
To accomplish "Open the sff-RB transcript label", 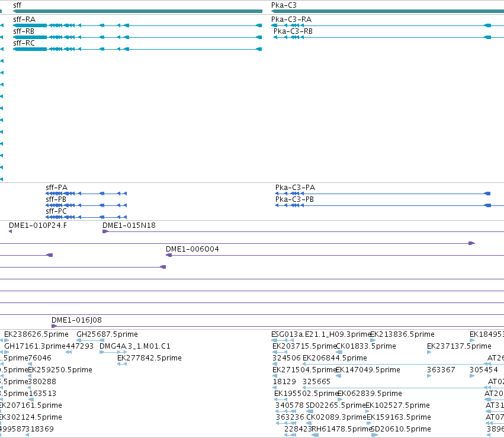I will click(24, 31).
